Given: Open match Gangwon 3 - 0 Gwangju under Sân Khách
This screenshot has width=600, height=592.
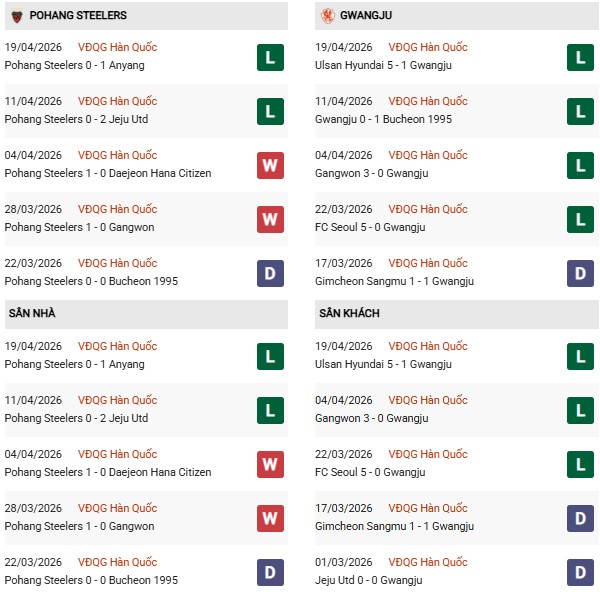Looking at the screenshot, I should point(373,418).
